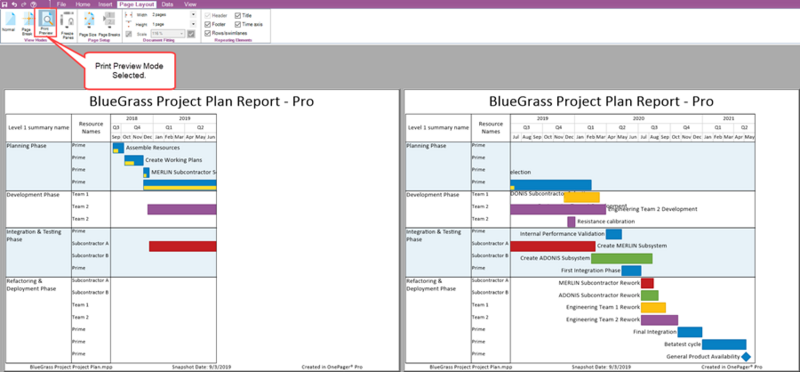
Task: Select the blue Betatest cycle bar
Action: point(724,344)
